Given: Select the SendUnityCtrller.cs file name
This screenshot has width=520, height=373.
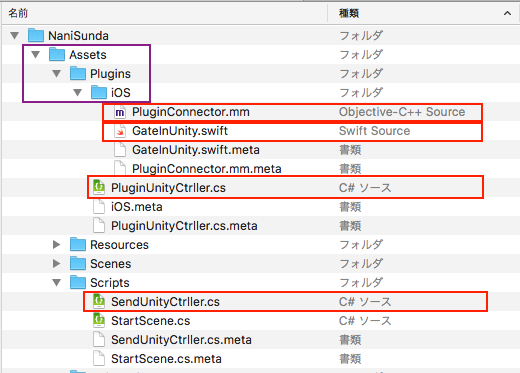Looking at the screenshot, I should point(165,302).
